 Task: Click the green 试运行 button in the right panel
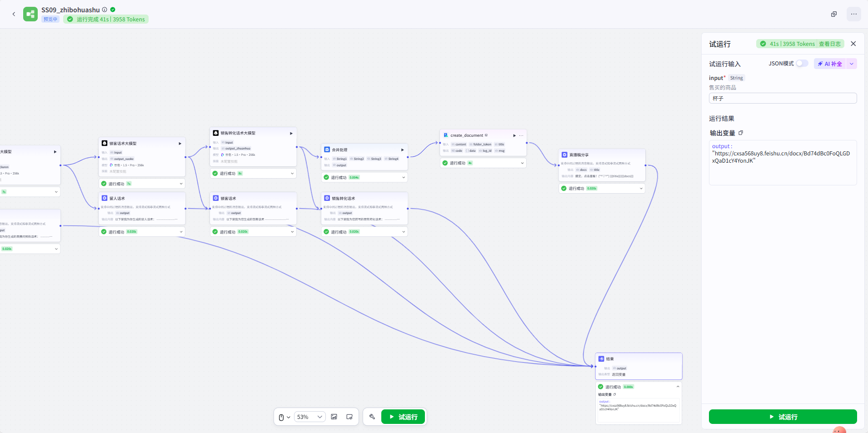783,417
